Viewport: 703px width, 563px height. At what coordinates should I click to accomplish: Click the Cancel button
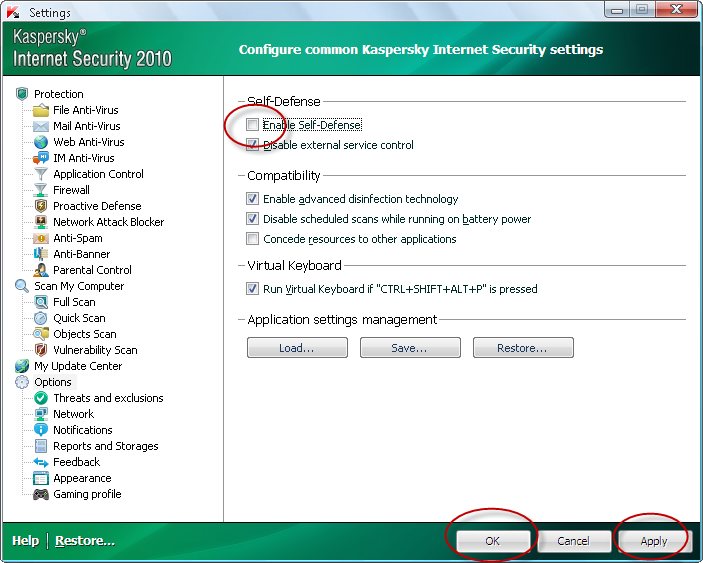click(574, 541)
